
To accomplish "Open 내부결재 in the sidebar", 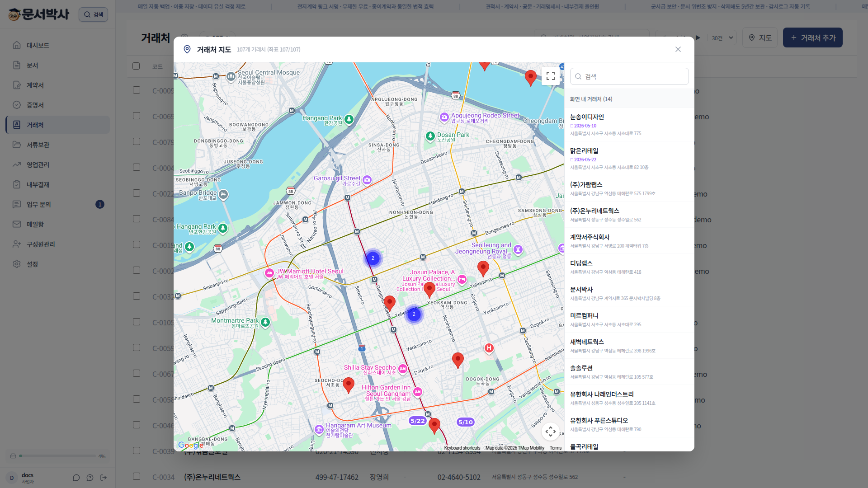I will [58, 184].
